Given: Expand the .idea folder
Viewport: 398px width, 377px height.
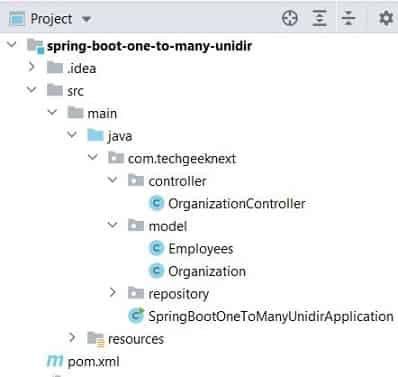Looking at the screenshot, I should [x=31, y=68].
